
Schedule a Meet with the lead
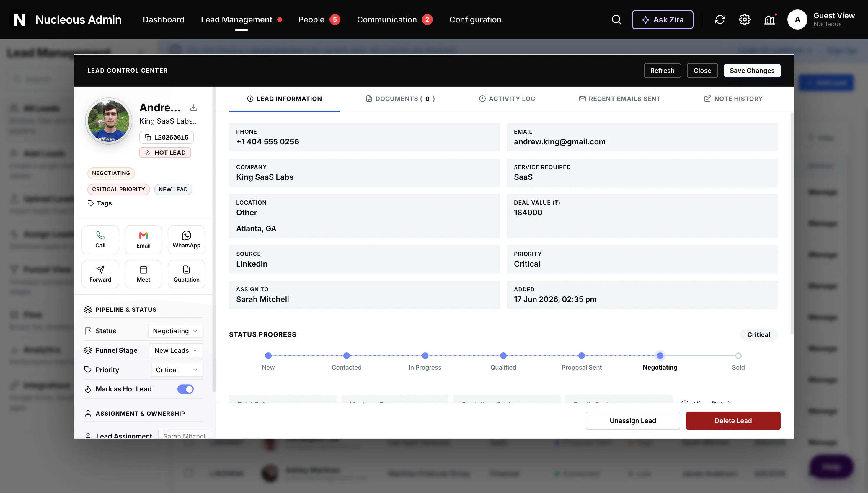[x=143, y=274]
